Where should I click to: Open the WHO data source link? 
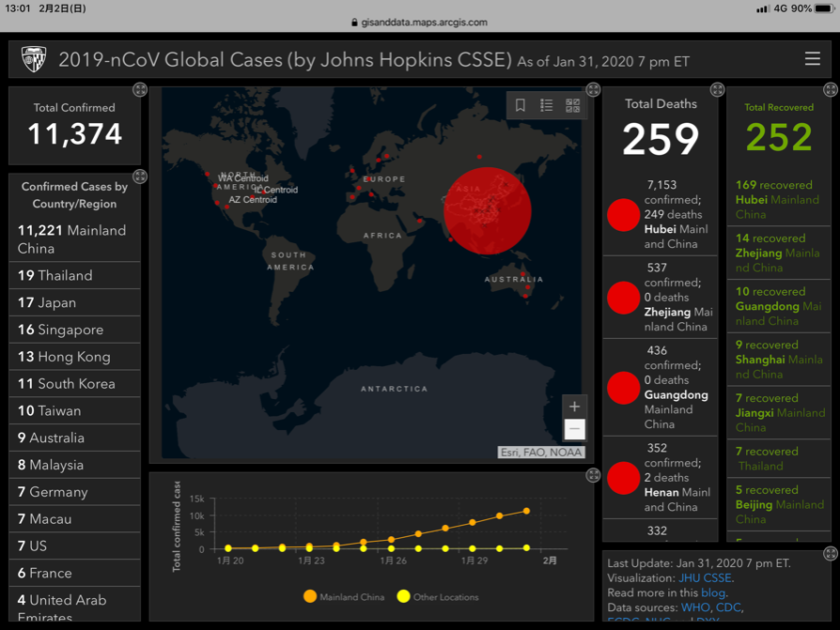click(695, 607)
